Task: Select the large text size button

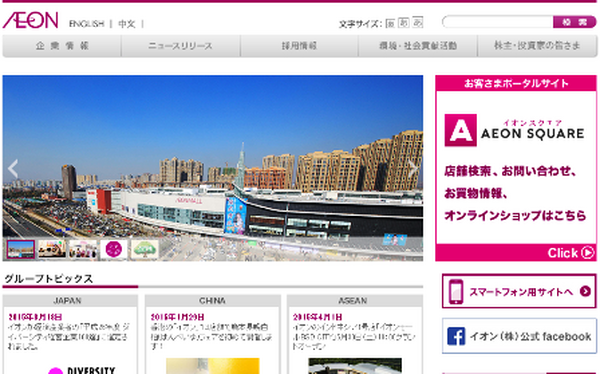Action: pyautogui.click(x=418, y=22)
